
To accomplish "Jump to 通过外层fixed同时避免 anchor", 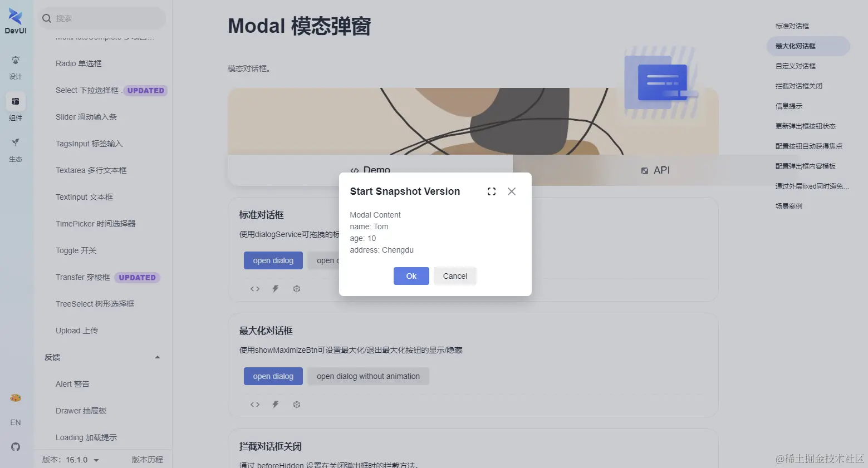I will pyautogui.click(x=812, y=186).
